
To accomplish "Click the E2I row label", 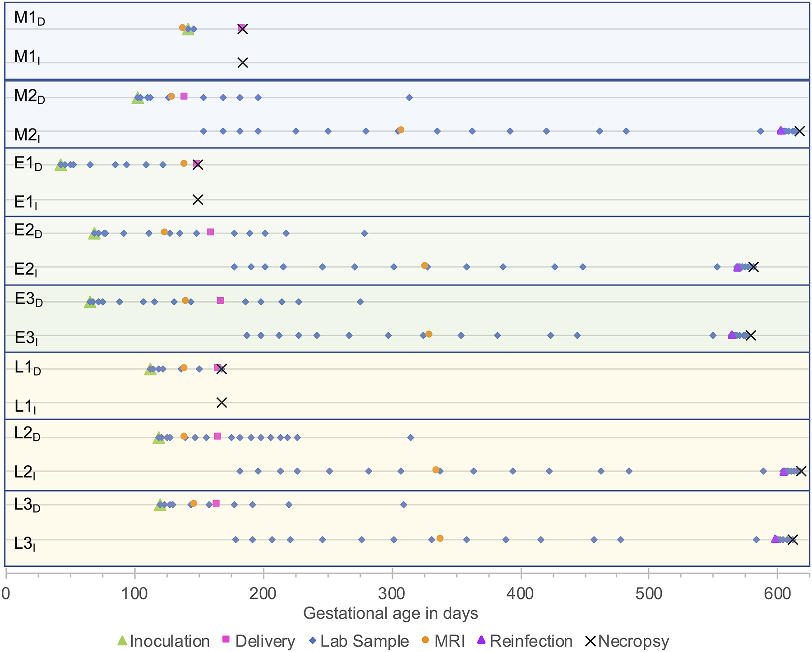I will (26, 270).
